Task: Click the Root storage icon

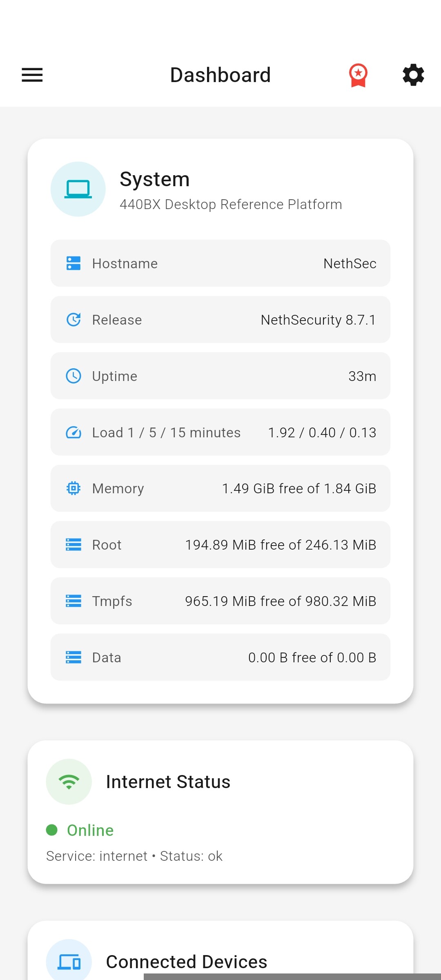Action: tap(73, 545)
